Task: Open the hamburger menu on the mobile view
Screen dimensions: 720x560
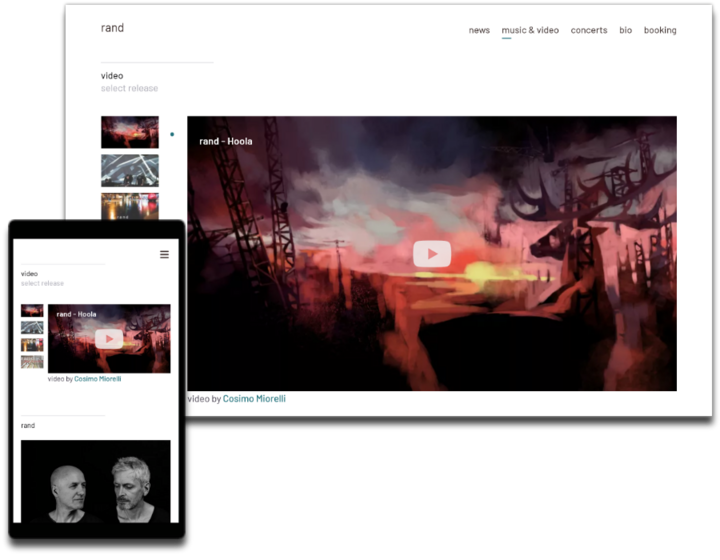Action: click(164, 254)
